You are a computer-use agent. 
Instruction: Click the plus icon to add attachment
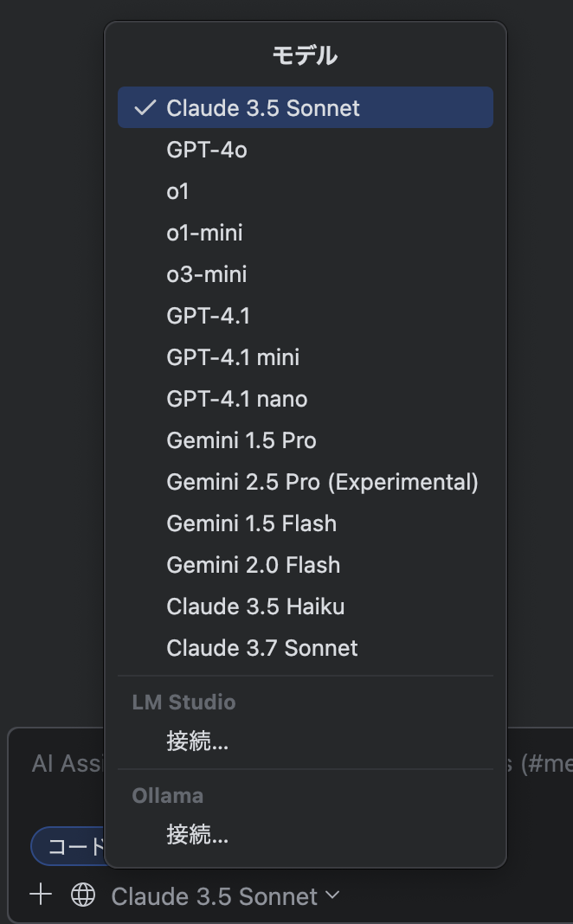(x=41, y=895)
